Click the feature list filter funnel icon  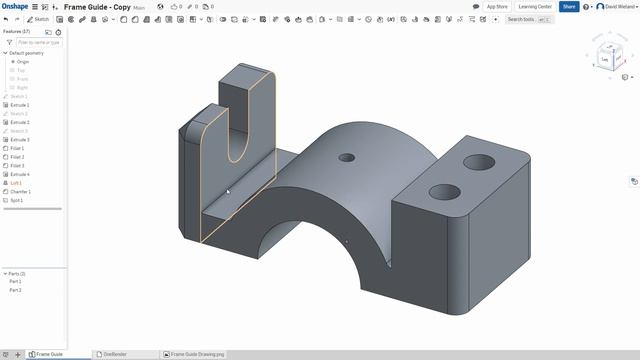[x=9, y=42]
